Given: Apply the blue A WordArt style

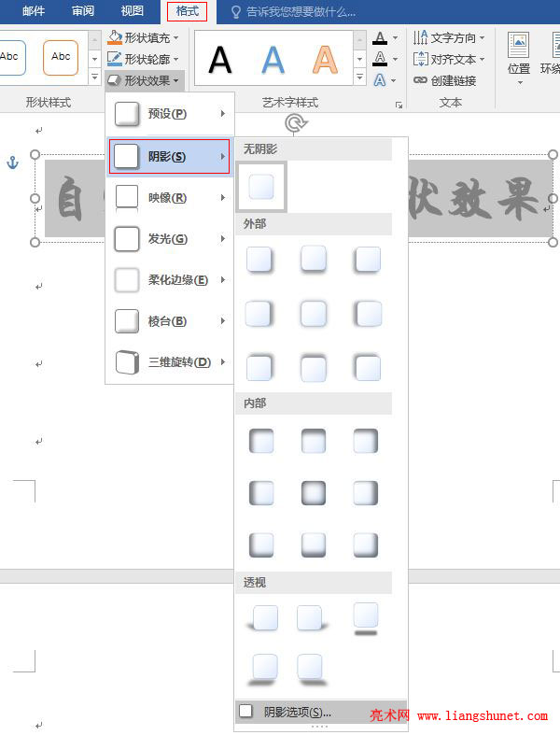Looking at the screenshot, I should tap(273, 60).
